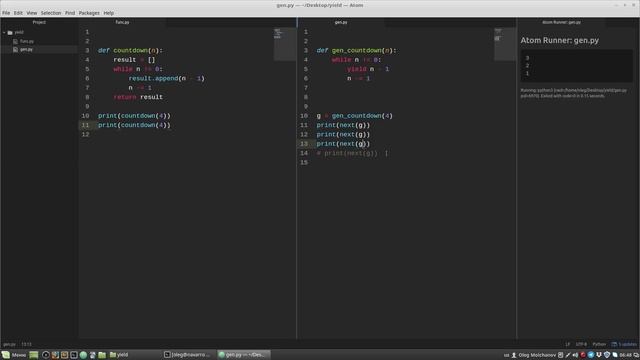Select the Atom Runner: gen.py tab

561,22
